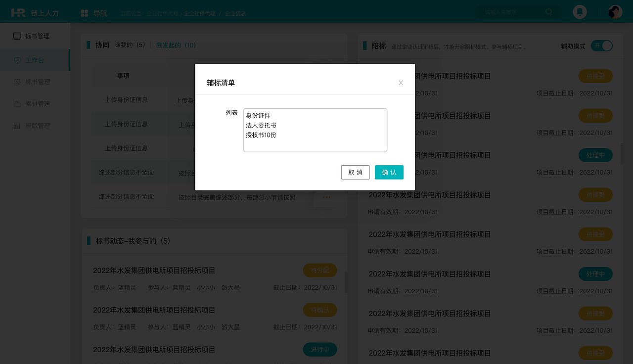The image size is (633, 364).
Task: Switch to the 我发起的（10）tab
Action: point(177,45)
